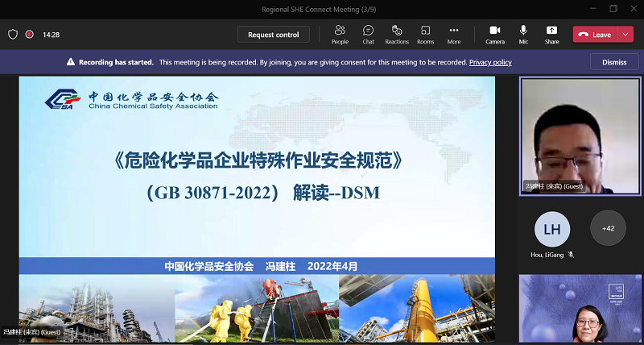Click the recording warning triangle icon
The width and height of the screenshot is (644, 345).
(71, 62)
